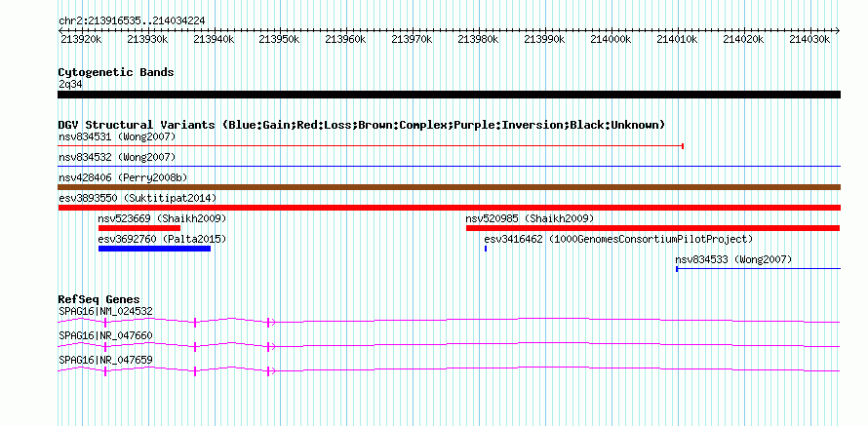Click the 214030k ruler tick label
The image size is (868, 426).
tap(809, 39)
